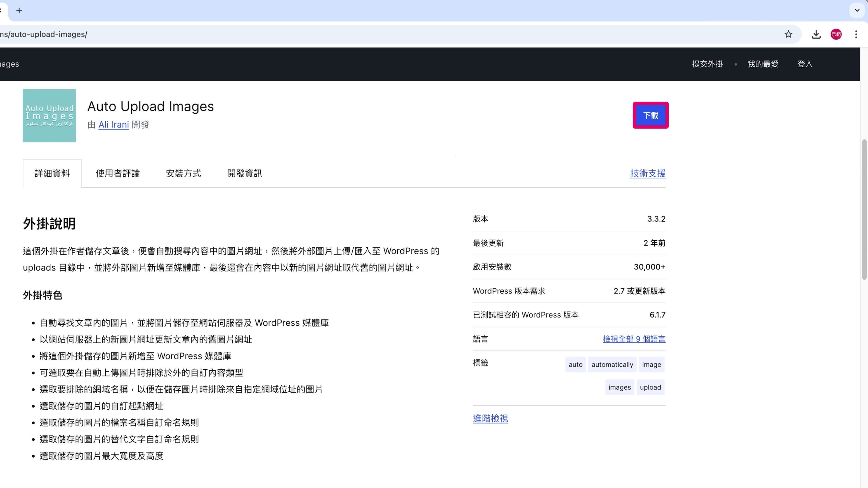Click the 外掛說明 heading
Image resolution: width=868 pixels, height=488 pixels.
pyautogui.click(x=49, y=224)
